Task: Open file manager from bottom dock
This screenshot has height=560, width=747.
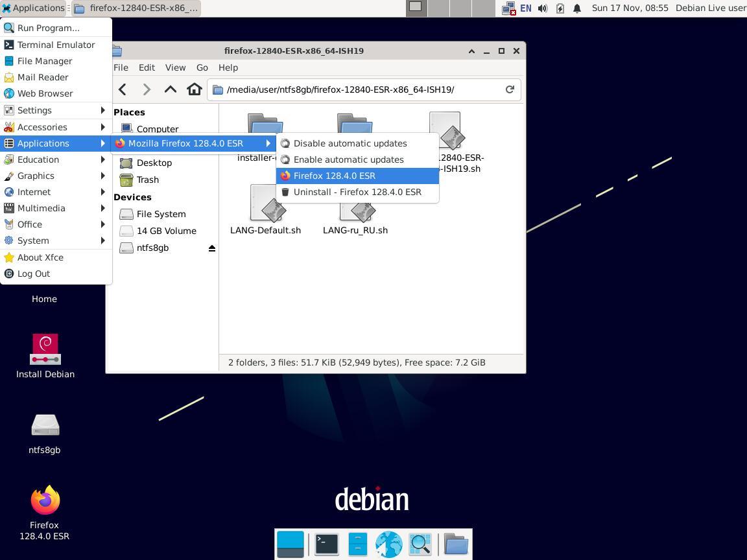Action: tap(358, 544)
